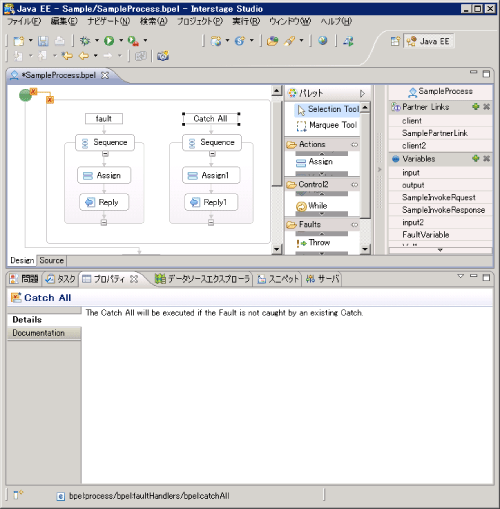Click the Assign activity under fault
Image resolution: width=500 pixels, height=509 pixels.
click(104, 175)
